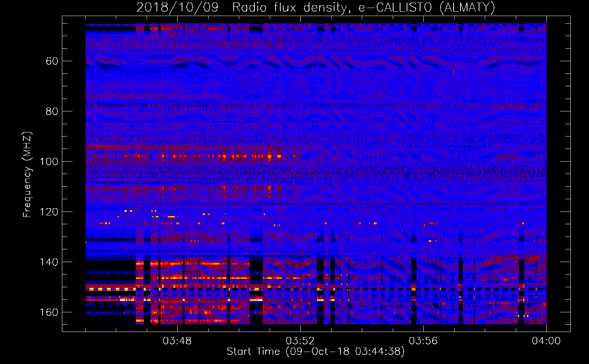Select the 60 MHz frequency tick label
Viewport: 589px width, 364px height.
click(52, 61)
